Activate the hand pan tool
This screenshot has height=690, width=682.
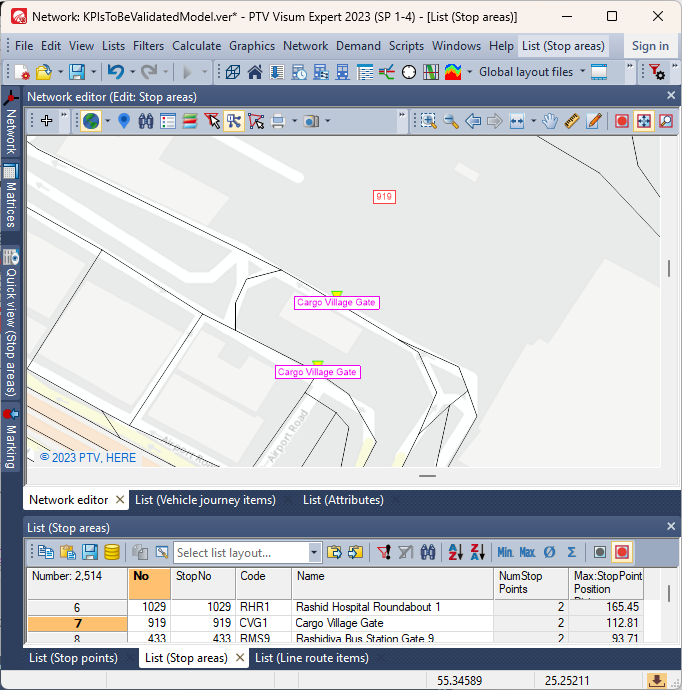click(549, 121)
